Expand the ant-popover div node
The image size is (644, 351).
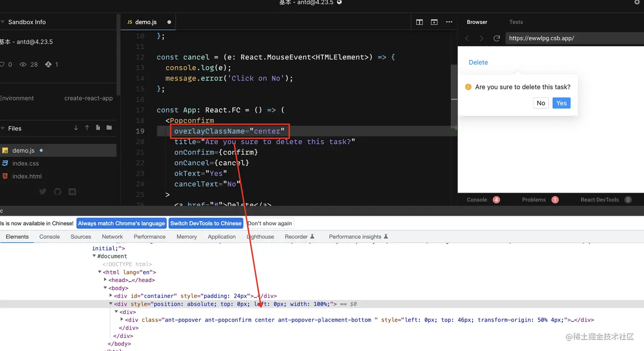point(122,319)
